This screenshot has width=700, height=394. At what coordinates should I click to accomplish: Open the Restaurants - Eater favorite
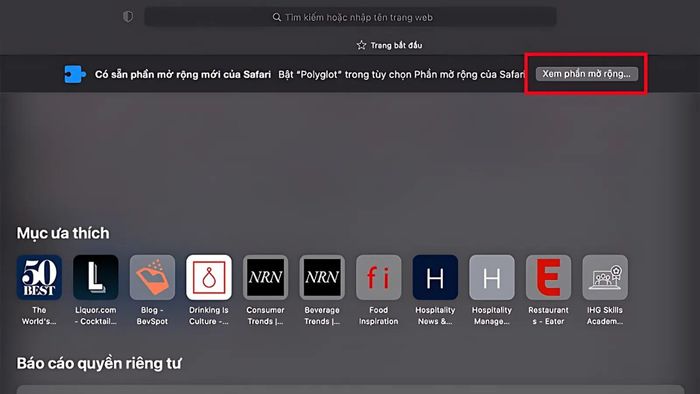548,277
